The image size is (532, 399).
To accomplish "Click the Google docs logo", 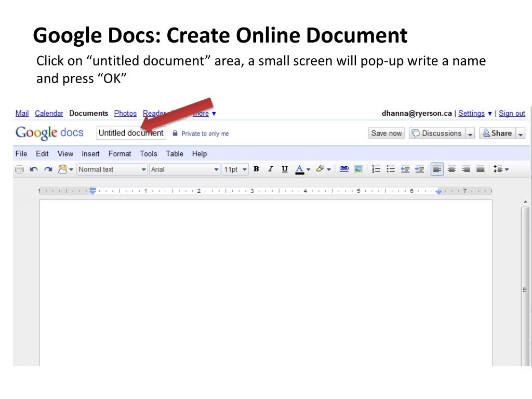I will click(49, 132).
